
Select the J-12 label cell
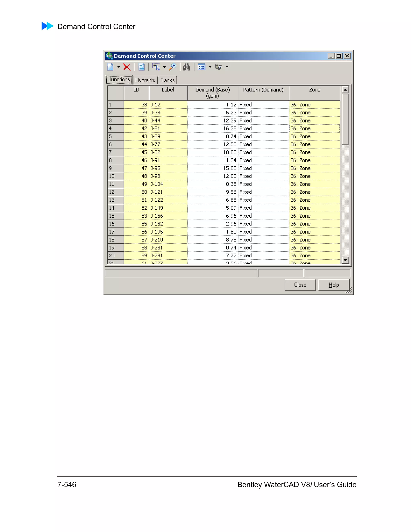[168, 105]
